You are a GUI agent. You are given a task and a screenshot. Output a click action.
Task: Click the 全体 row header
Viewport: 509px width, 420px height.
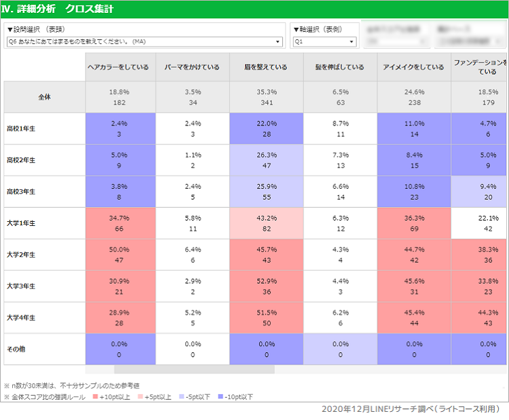(x=44, y=97)
